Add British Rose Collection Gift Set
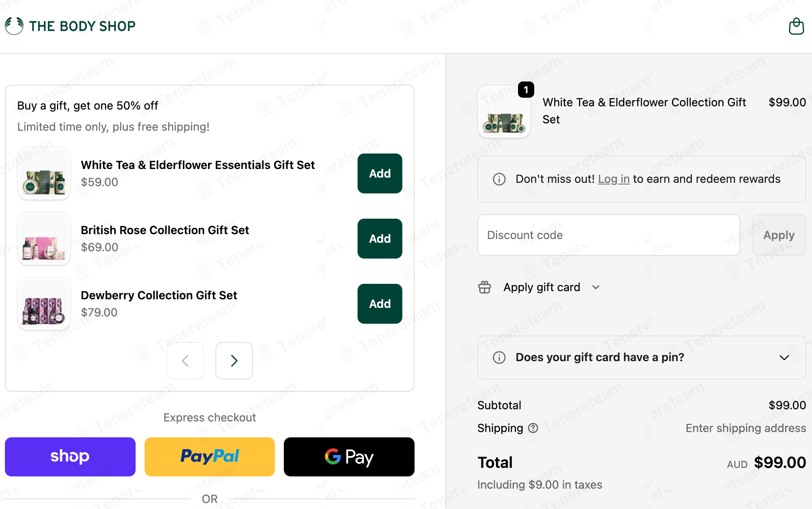Viewport: 812px width, 509px height. coord(380,239)
